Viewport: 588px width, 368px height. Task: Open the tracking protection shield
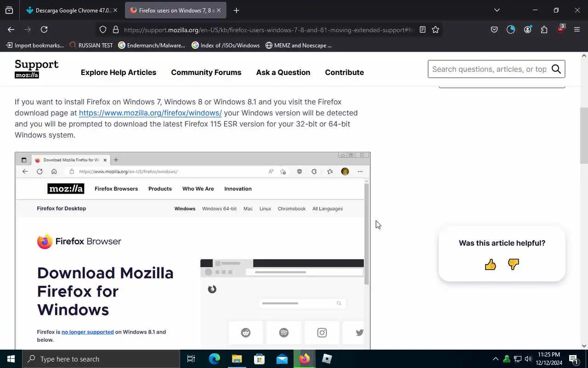click(x=103, y=29)
